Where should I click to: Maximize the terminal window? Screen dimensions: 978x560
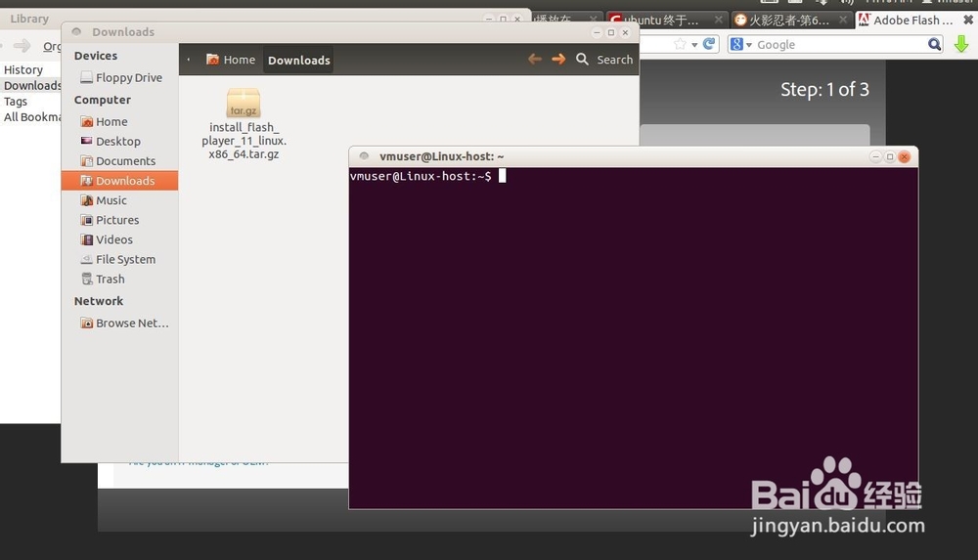click(890, 156)
